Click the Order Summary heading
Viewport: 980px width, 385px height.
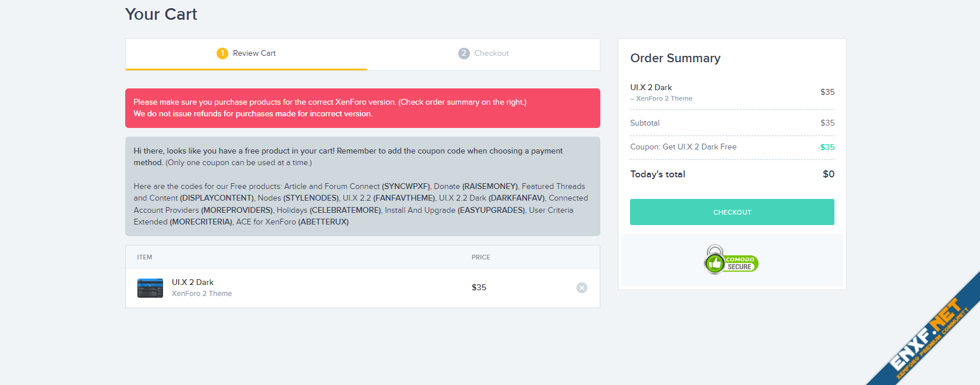coord(675,58)
